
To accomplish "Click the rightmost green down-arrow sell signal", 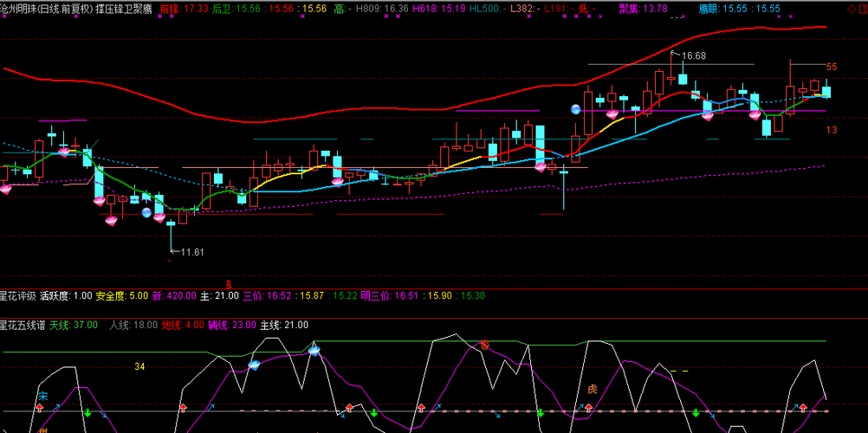I will tap(696, 413).
